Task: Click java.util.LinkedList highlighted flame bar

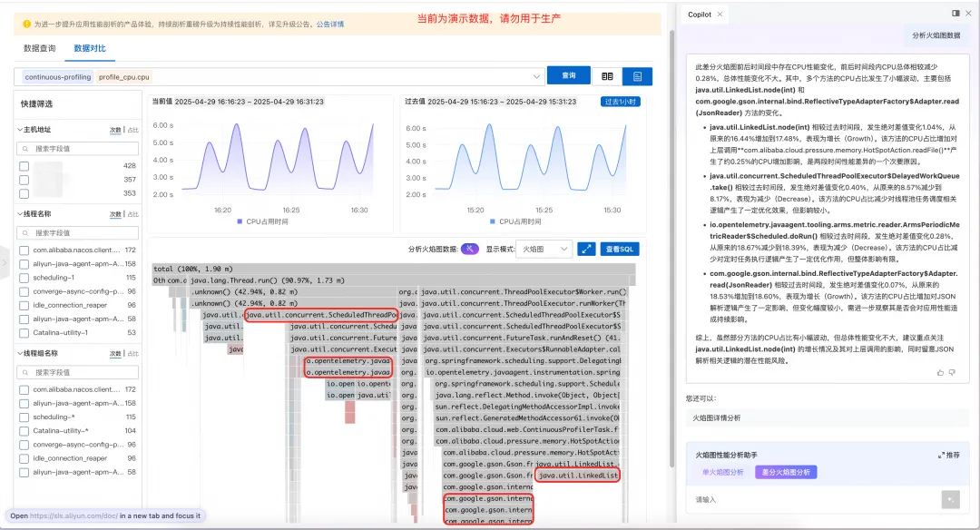Action: (578, 475)
